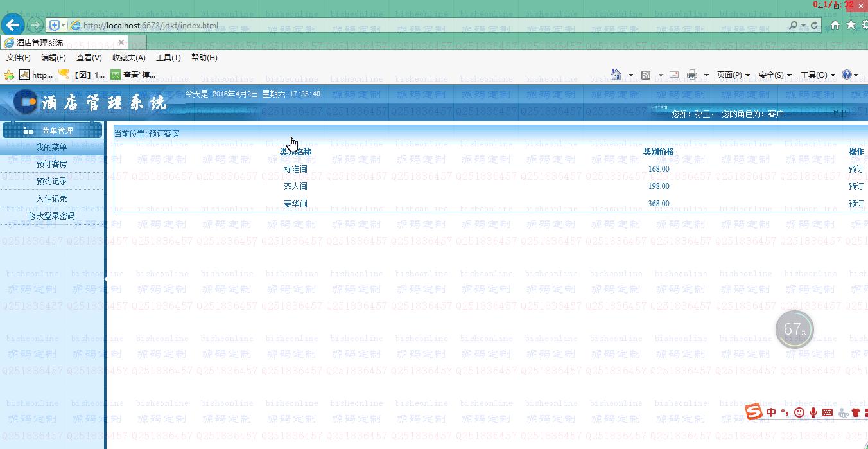The width and height of the screenshot is (868, 449).
Task: Open the 帮助(H) menu
Action: click(x=204, y=58)
